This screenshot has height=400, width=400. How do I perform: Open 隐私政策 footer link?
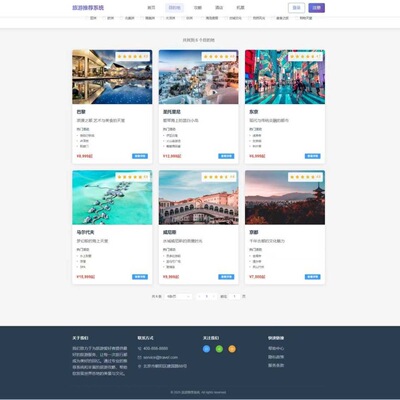click(276, 357)
